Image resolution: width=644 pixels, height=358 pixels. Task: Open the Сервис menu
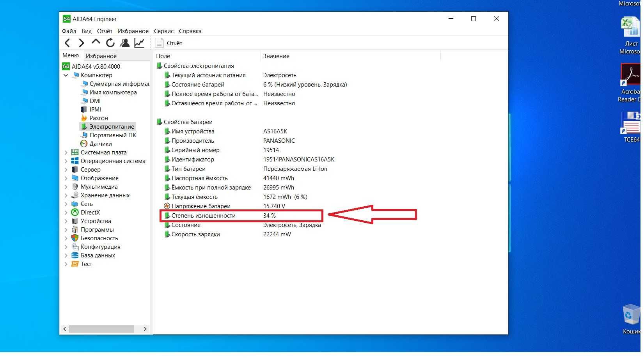pyautogui.click(x=164, y=31)
